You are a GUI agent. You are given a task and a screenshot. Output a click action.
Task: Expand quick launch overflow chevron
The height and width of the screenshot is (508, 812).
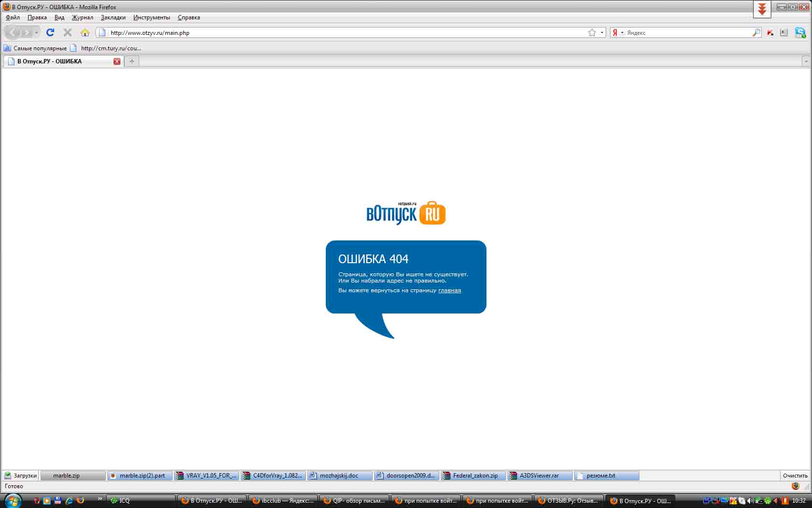[x=100, y=499]
